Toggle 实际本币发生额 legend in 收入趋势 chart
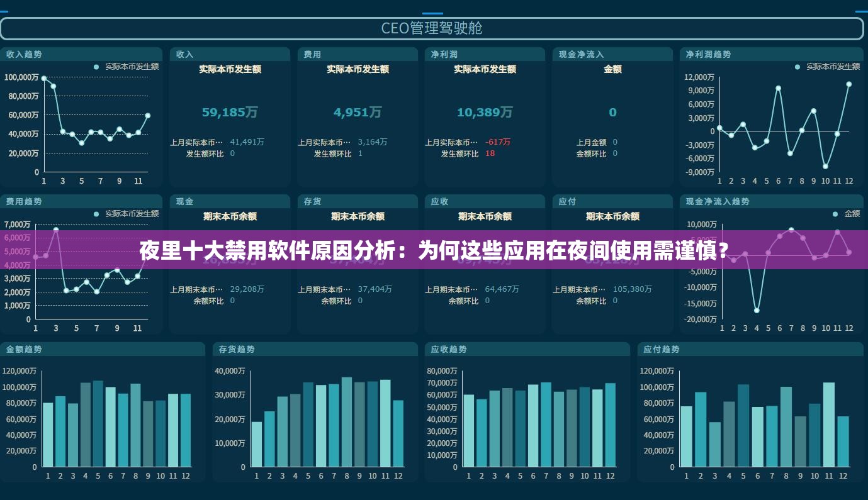868x500 pixels. 127,66
